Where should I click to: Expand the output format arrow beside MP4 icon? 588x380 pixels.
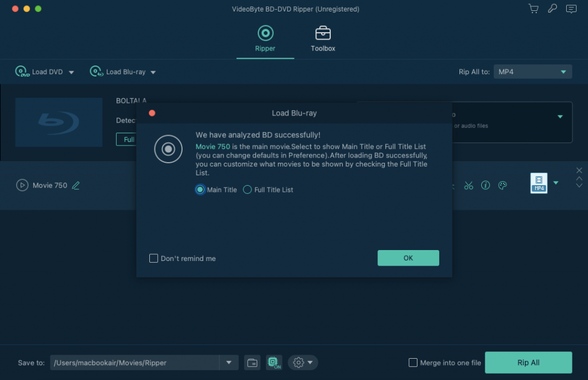coord(556,183)
